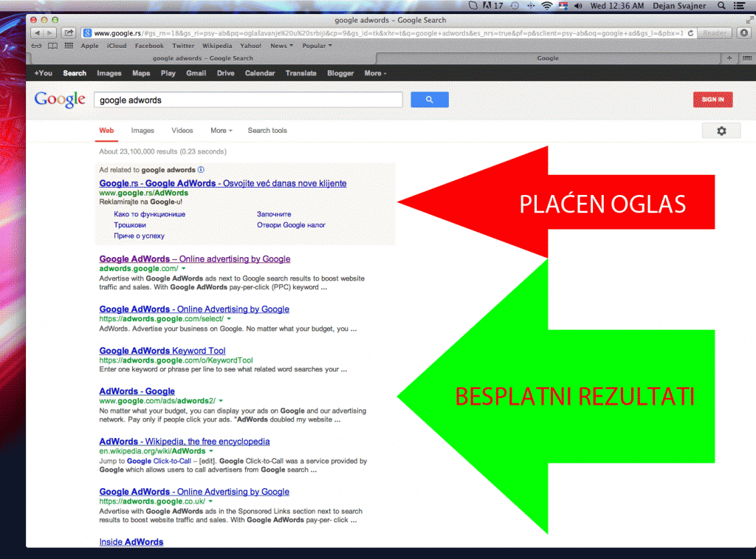Go forward with Safari's forward arrow
This screenshot has height=559, width=756.
coord(49,32)
